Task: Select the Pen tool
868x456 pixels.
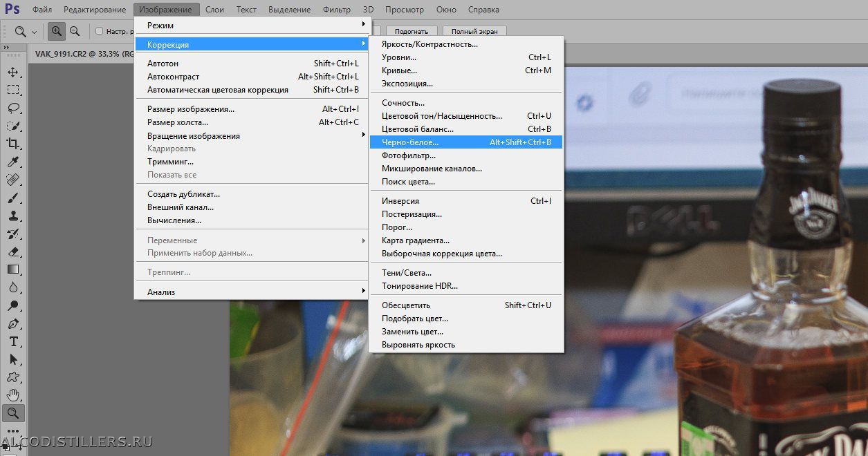Action: [x=13, y=323]
